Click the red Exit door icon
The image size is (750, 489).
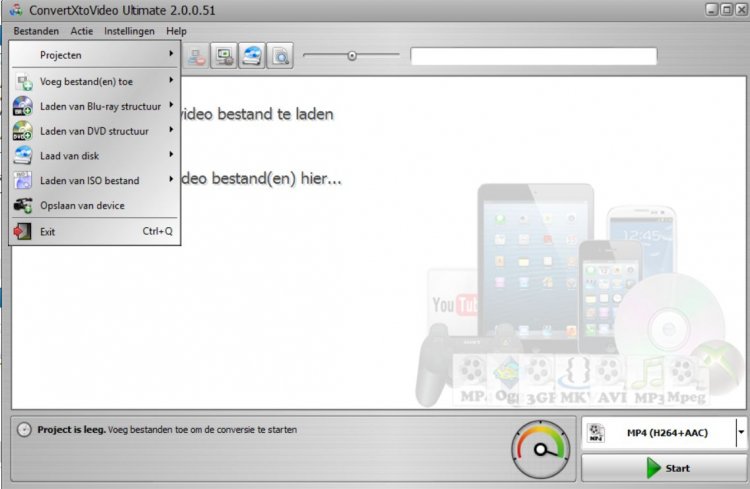click(x=22, y=232)
